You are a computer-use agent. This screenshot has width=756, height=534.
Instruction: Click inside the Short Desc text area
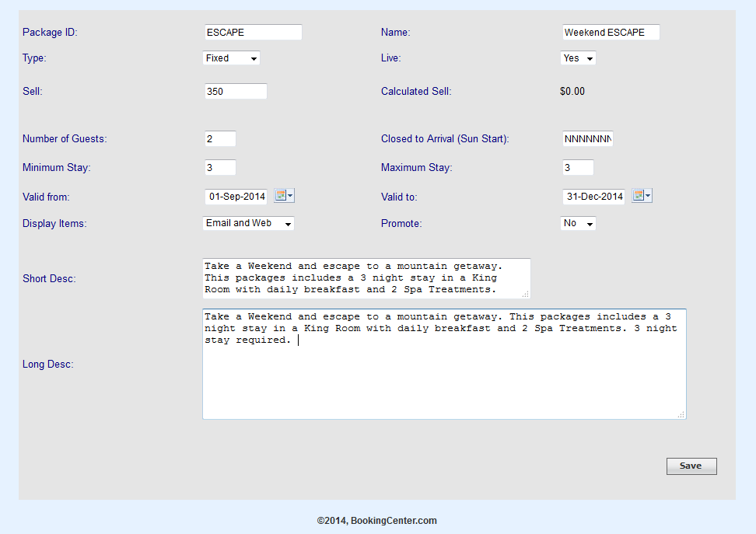pyautogui.click(x=366, y=278)
